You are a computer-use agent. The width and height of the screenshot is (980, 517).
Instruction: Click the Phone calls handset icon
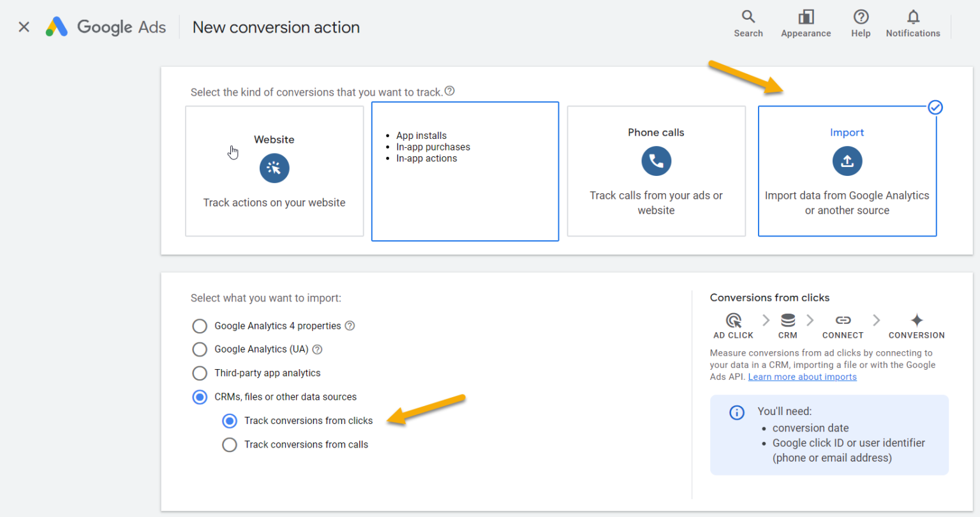[x=656, y=161]
